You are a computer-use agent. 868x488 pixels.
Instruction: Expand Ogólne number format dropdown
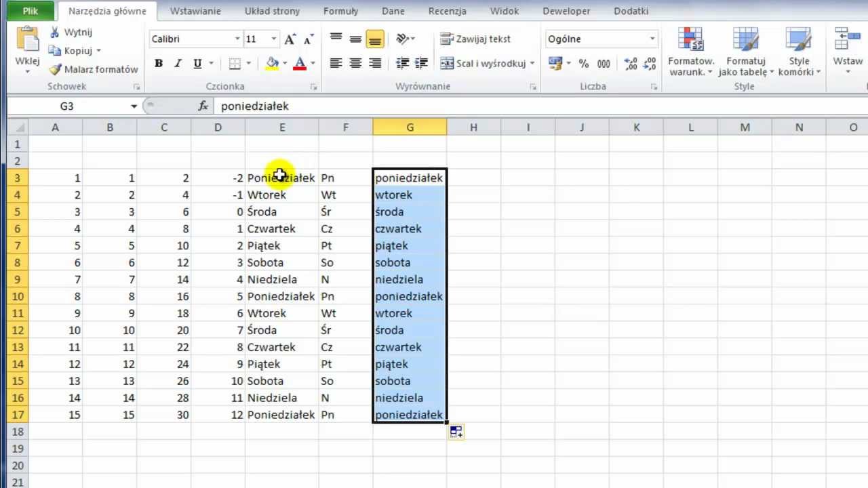652,39
